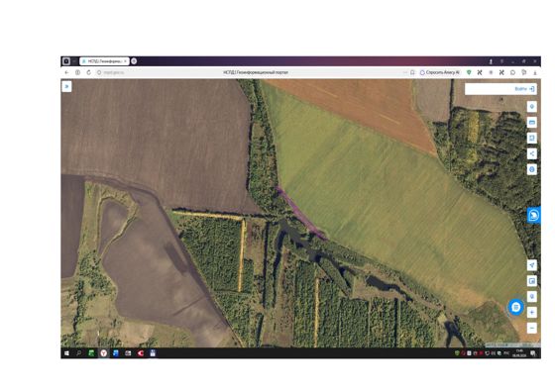Click the taskbar clock
Viewport: 555px width, 392px height.
[x=519, y=353]
